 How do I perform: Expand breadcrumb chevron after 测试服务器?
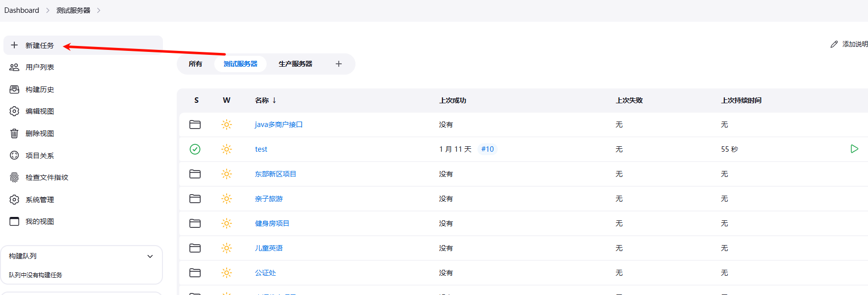pyautogui.click(x=99, y=10)
